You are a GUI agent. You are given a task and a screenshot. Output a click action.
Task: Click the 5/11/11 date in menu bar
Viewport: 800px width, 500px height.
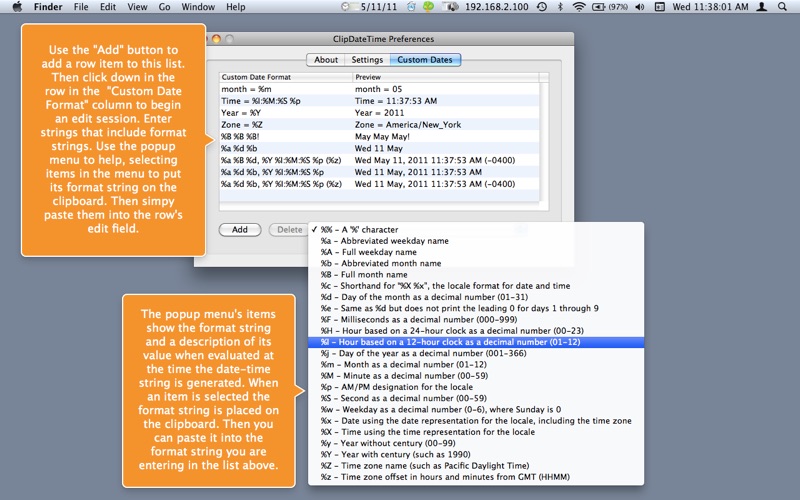(x=379, y=7)
